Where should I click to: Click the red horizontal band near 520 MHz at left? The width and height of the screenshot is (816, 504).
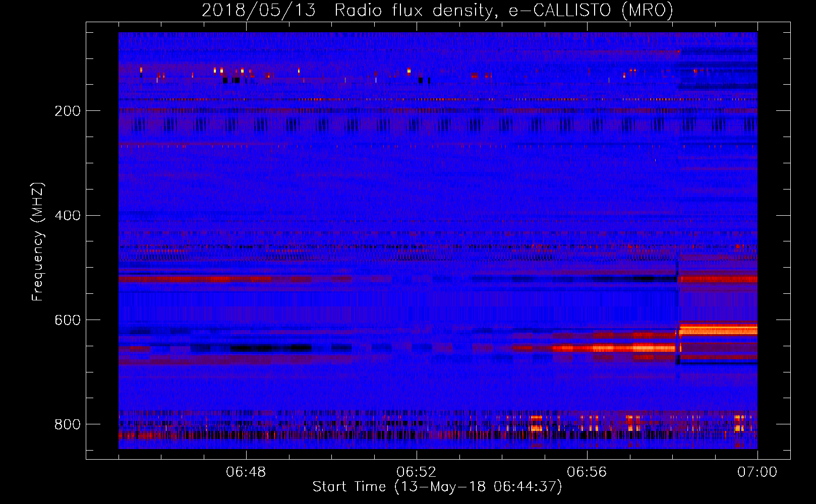[x=194, y=279]
